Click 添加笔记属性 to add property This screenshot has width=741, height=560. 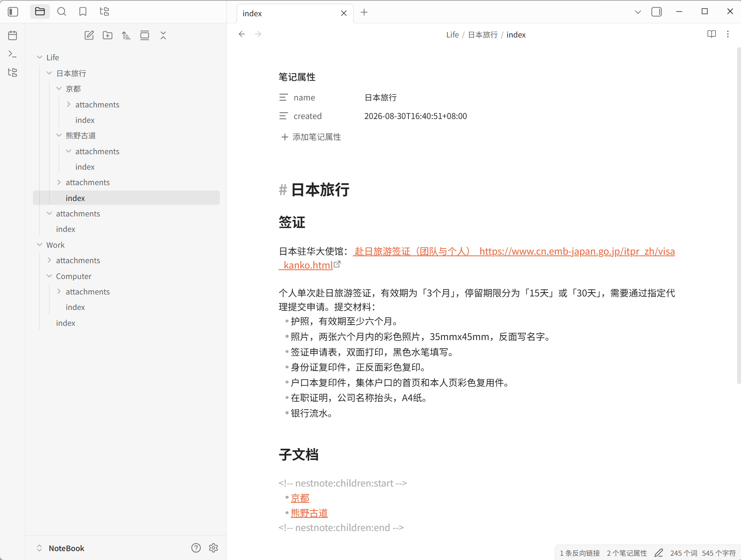[311, 137]
